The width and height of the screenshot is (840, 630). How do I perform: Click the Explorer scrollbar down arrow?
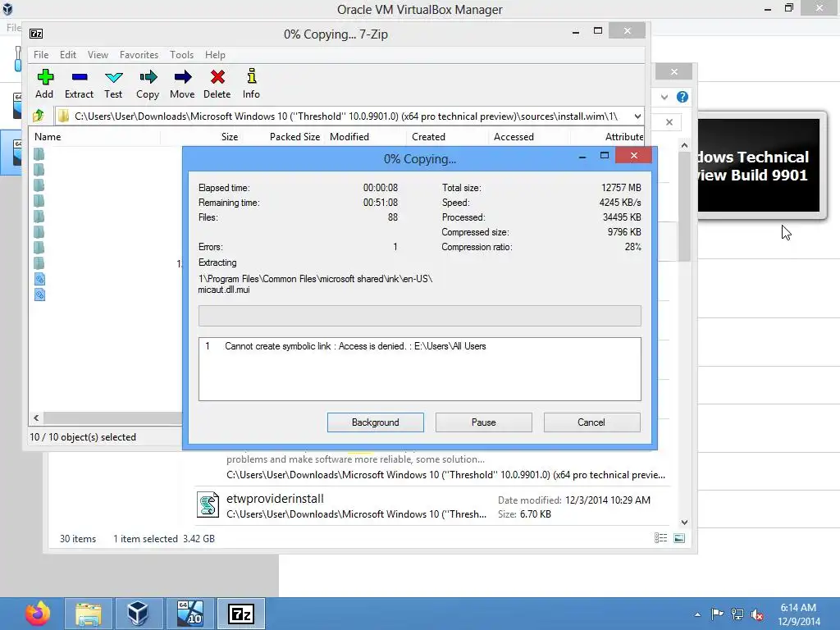coord(684,523)
